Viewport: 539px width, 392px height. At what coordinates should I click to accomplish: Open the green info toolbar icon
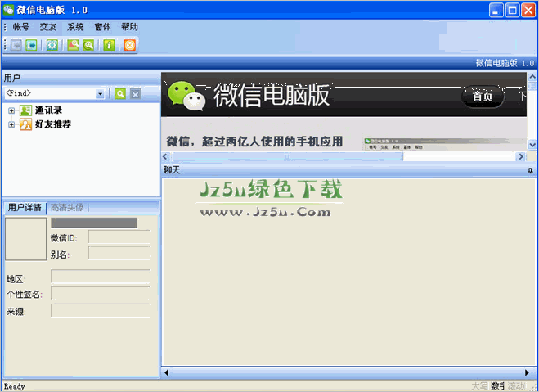[109, 45]
